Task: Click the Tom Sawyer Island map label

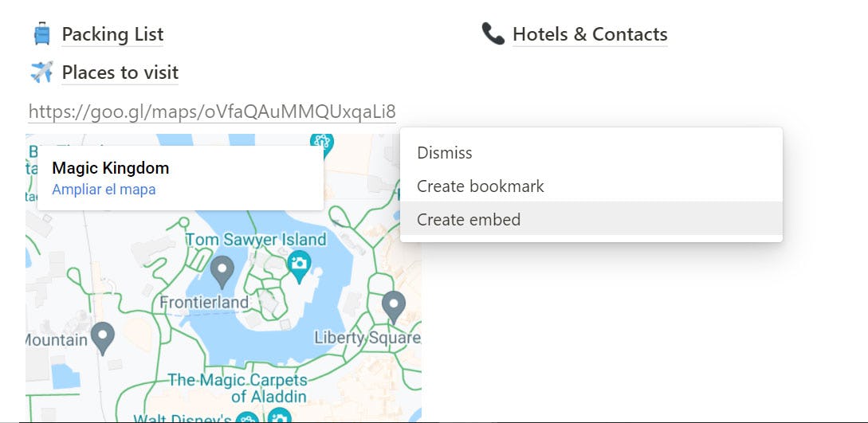Action: (256, 239)
